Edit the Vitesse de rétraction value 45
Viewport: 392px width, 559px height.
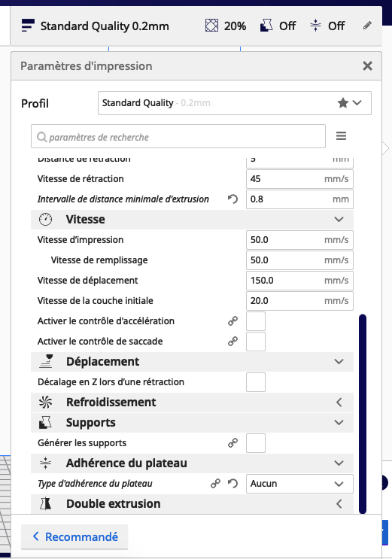pos(299,178)
